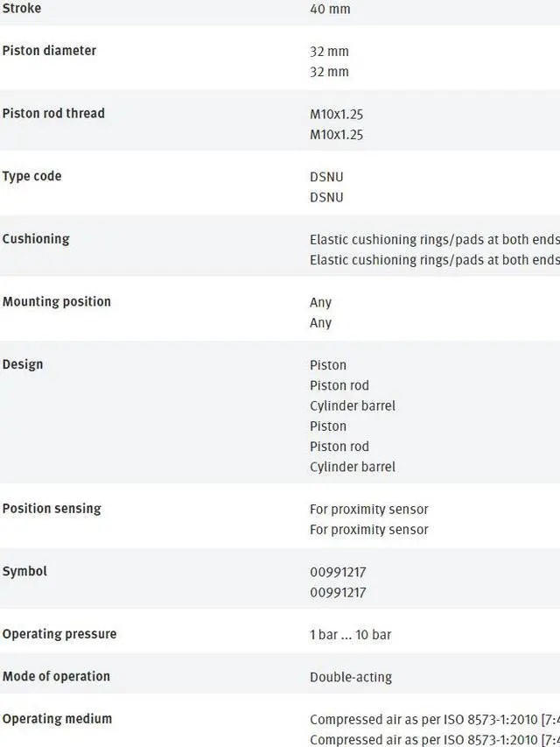Screen dimensions: 560x747
Task: Click the Piston rod thread label
Action: 53,114
